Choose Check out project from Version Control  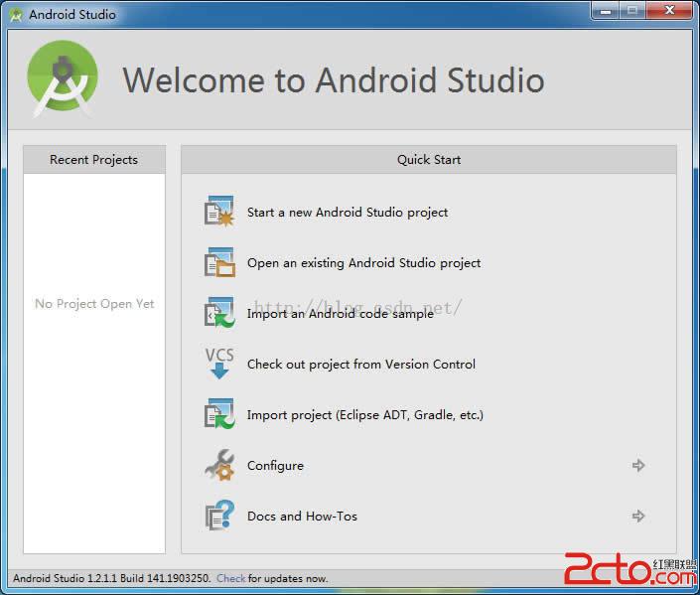[361, 365]
